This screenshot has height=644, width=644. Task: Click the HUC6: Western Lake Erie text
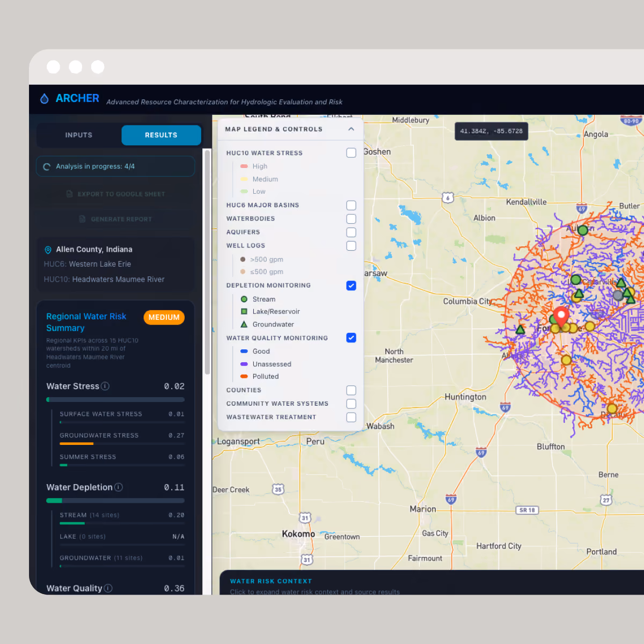click(87, 264)
